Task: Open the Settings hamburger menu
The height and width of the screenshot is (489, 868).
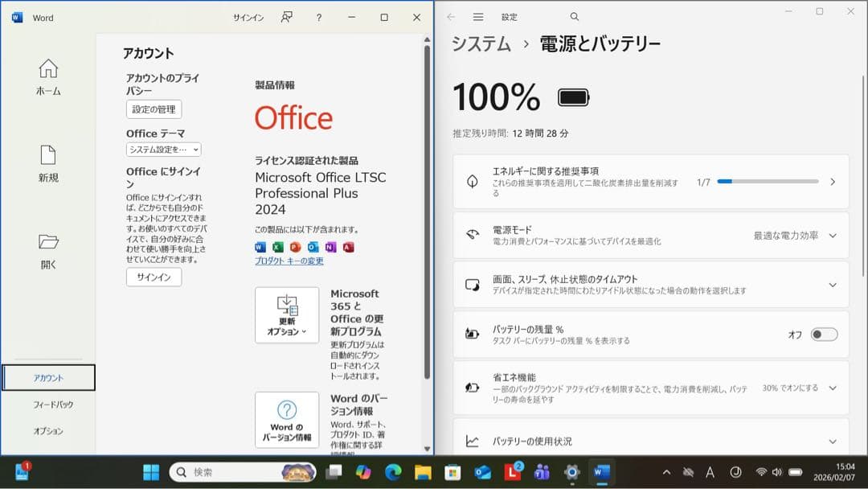Action: 477,16
